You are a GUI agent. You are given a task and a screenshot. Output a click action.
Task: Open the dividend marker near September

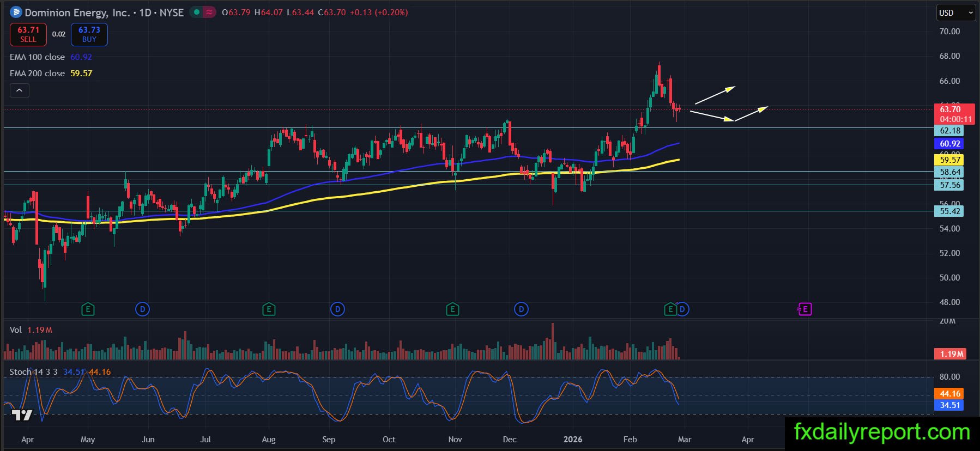click(x=337, y=309)
